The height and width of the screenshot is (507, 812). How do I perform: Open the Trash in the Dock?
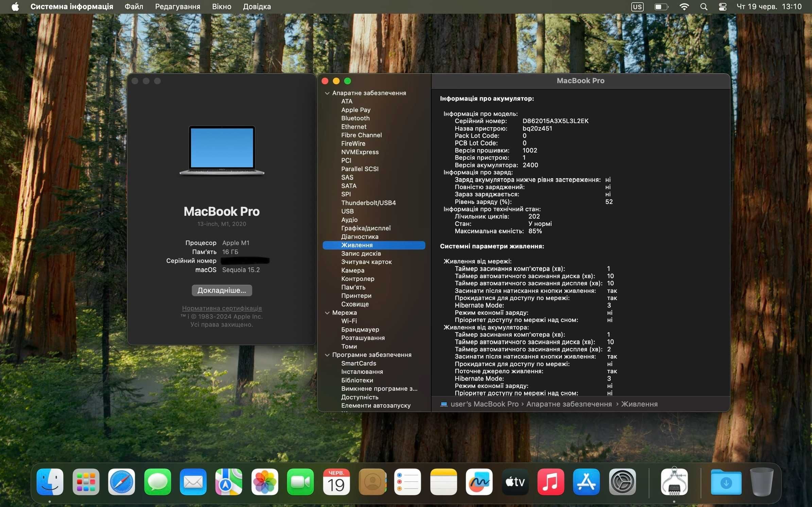[x=762, y=482]
